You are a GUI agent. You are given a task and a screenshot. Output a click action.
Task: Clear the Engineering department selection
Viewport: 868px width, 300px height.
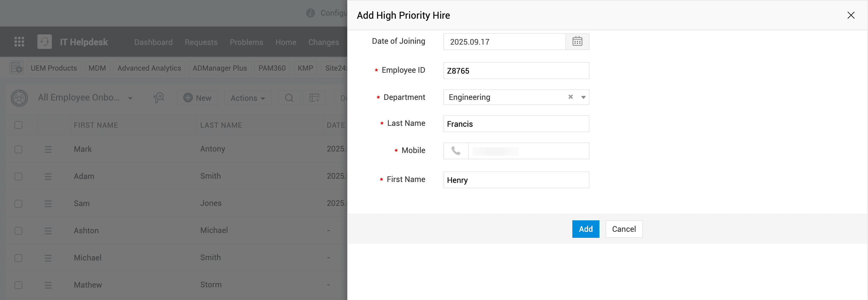(571, 97)
